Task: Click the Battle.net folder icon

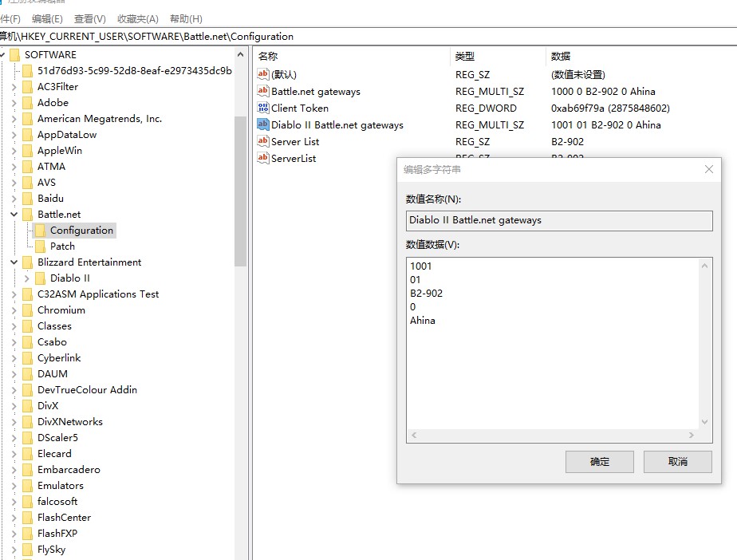Action: point(28,215)
